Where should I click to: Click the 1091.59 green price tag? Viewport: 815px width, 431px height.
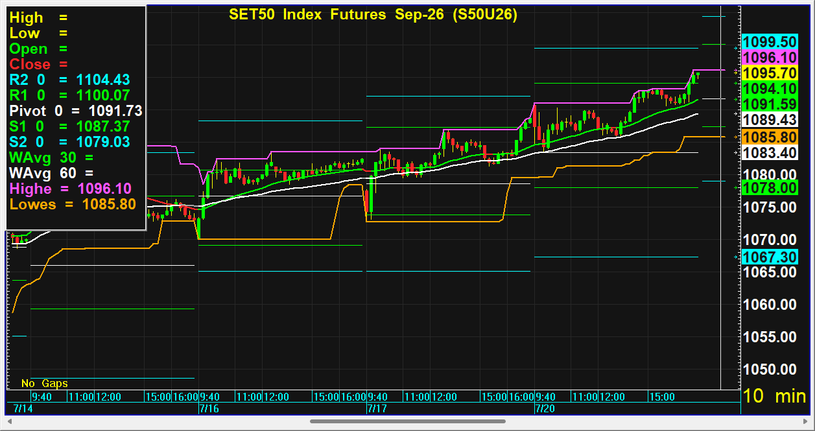[x=770, y=104]
